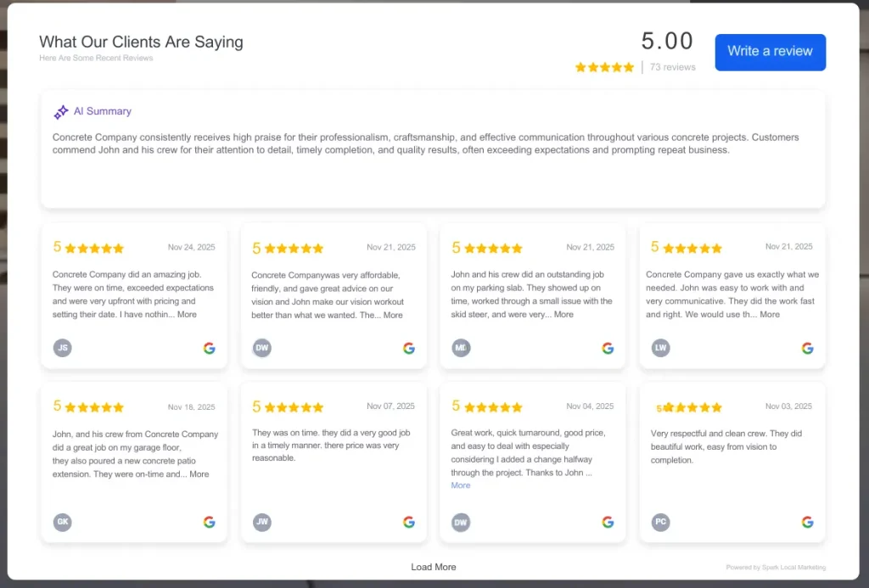Click the LW reviewer avatar
This screenshot has width=869, height=588.
coord(660,348)
